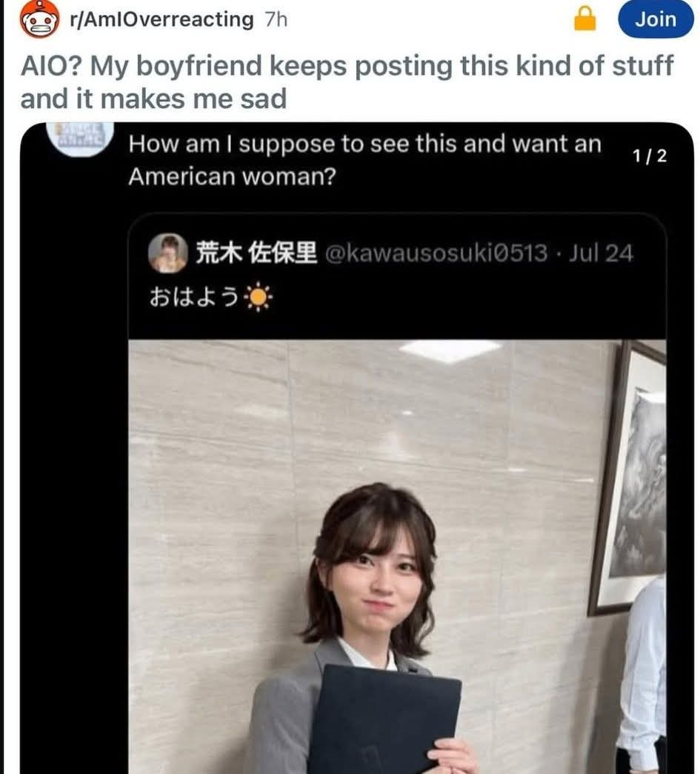The width and height of the screenshot is (700, 774).
Task: Click the Japanese display name 荒木 佐保里
Action: [x=257, y=253]
